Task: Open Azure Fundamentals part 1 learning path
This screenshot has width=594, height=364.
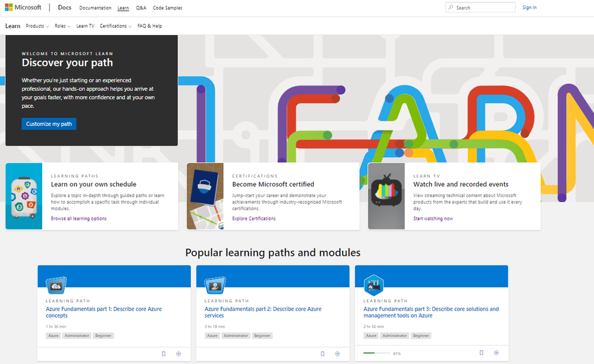Action: coord(104,312)
